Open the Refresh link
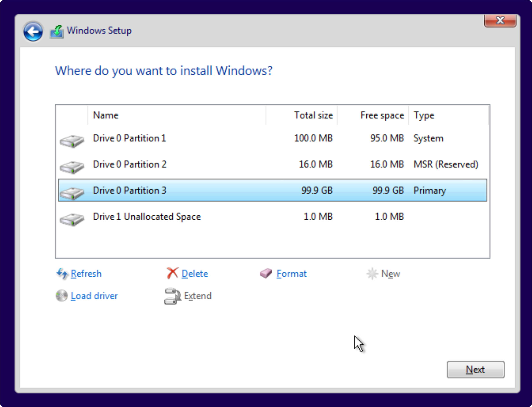 tap(86, 274)
